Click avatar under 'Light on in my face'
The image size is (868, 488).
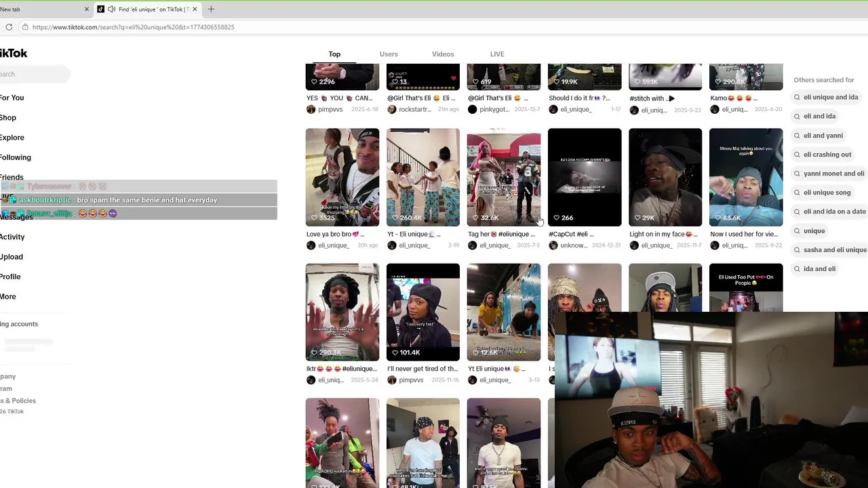click(633, 245)
